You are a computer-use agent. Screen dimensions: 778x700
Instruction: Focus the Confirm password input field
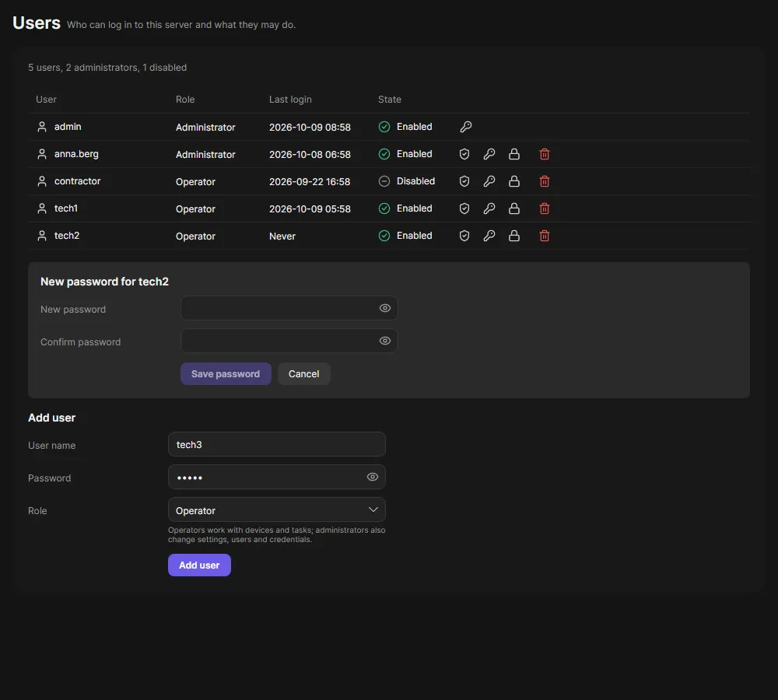pos(289,341)
